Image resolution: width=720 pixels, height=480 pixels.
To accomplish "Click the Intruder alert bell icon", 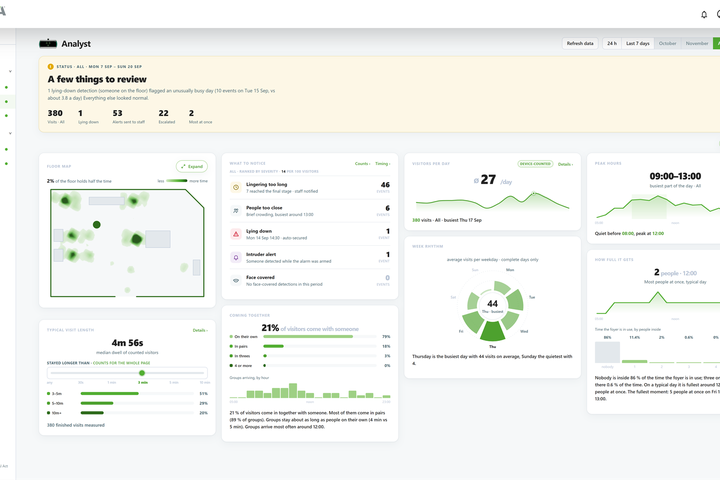I will (236, 257).
